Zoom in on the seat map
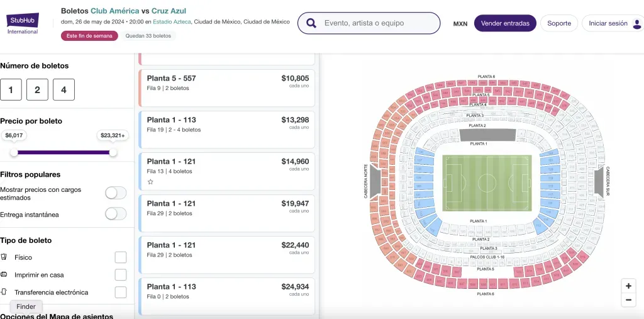Screen dimensions: 644x319 click(x=628, y=286)
